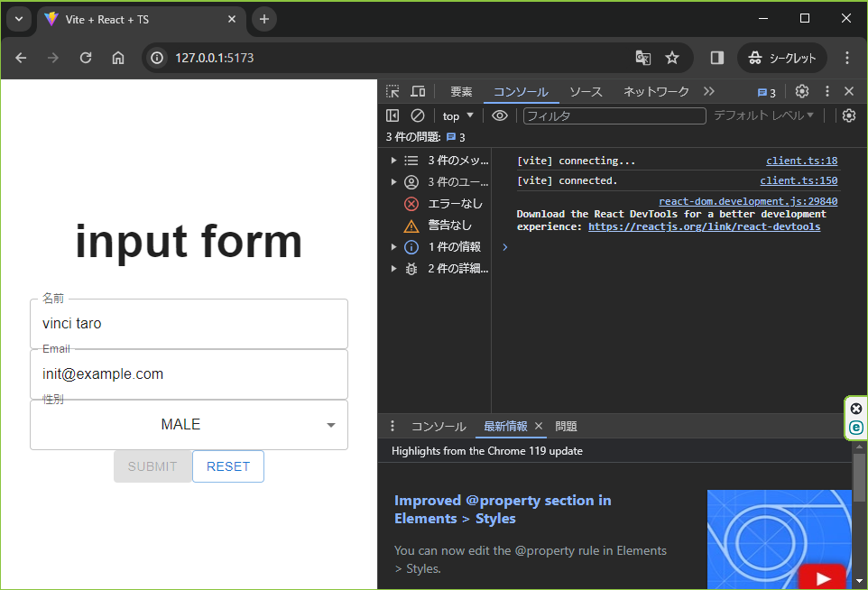Image resolution: width=868 pixels, height=590 pixels.
Task: Click the 3 件の問題 issues counter
Action: (426, 137)
